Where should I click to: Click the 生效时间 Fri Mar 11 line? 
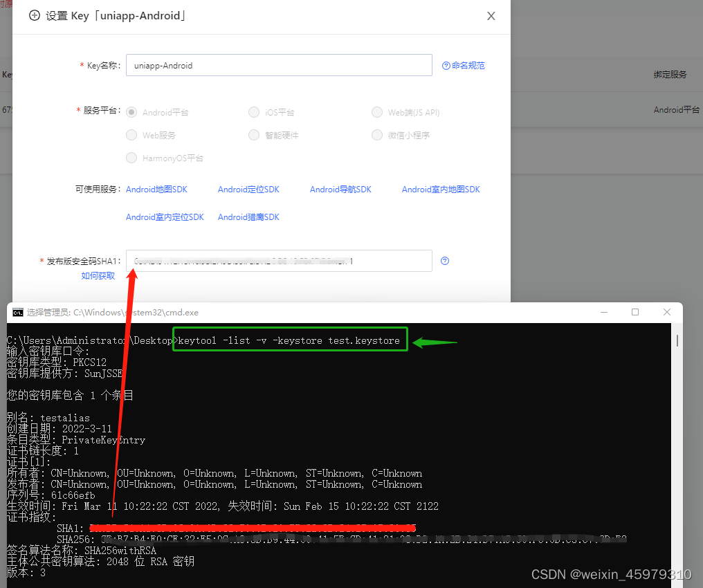point(223,506)
